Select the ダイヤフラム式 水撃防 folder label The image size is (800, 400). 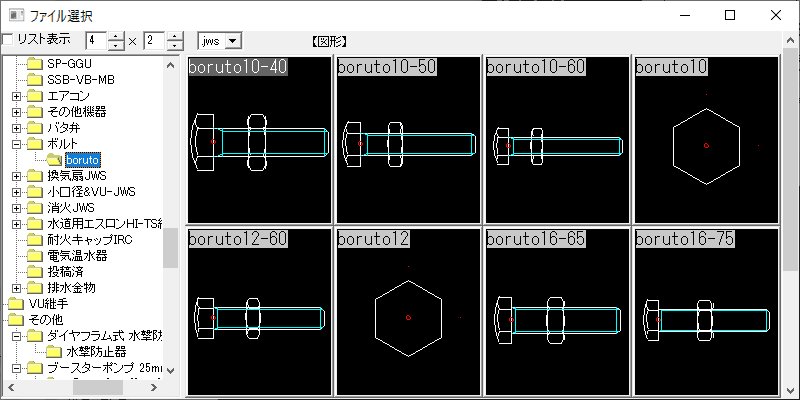coord(105,336)
